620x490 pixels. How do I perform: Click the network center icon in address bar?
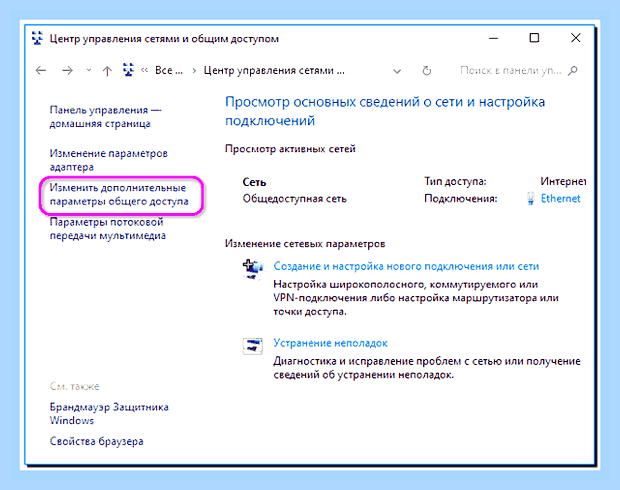[x=128, y=70]
